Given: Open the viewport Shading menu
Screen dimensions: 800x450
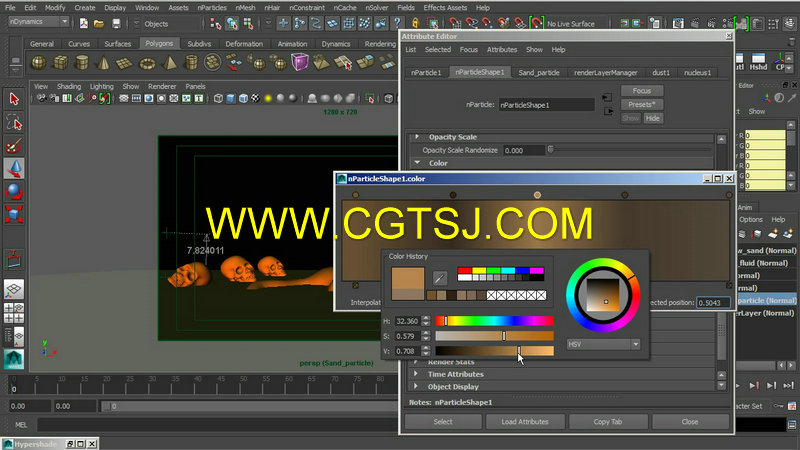Looking at the screenshot, I should (x=68, y=86).
